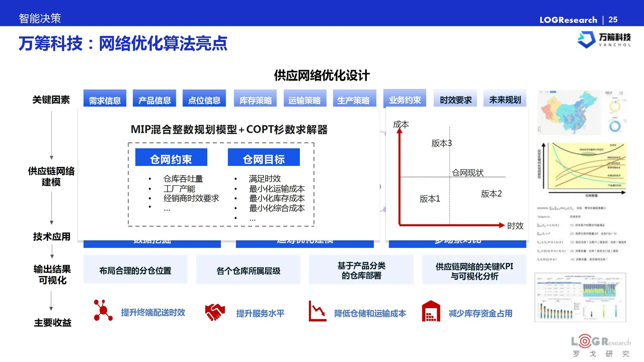Click the 降低仓储和运输成本 text

point(370,313)
